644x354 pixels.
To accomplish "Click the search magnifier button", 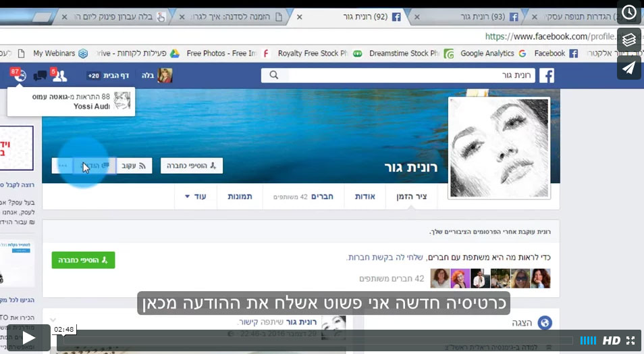I will [x=273, y=76].
